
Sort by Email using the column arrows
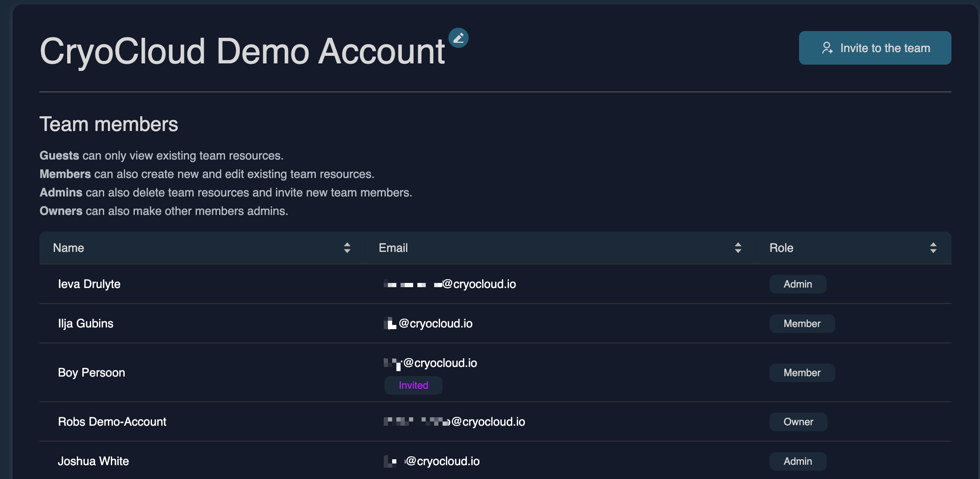pyautogui.click(x=738, y=248)
